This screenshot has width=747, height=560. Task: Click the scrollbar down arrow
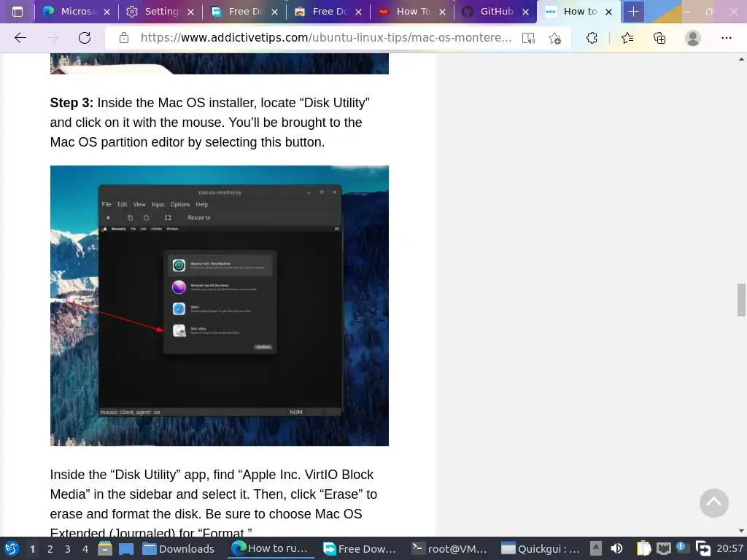point(741,531)
